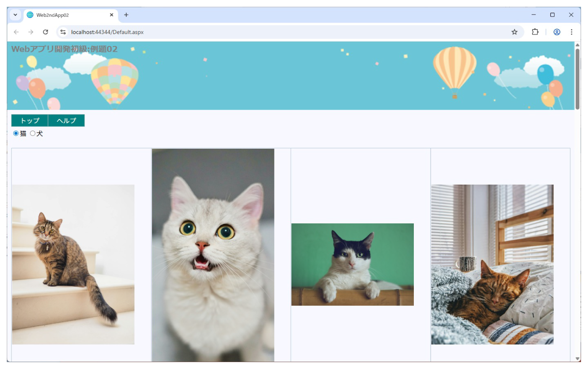Click the reload page icon
Viewport: 588px width, 369px height.
click(46, 32)
